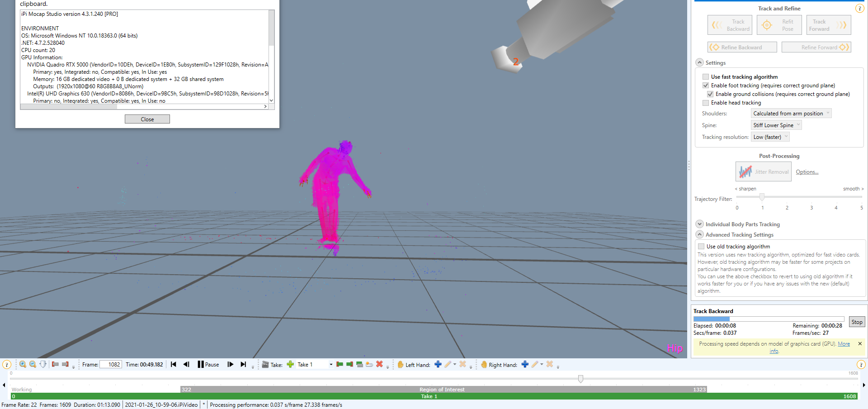Edit Left Hand pose with pencil
The width and height of the screenshot is (868, 409).
click(448, 364)
